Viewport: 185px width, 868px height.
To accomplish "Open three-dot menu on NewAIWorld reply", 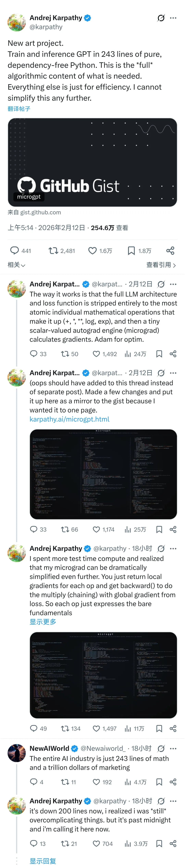I will [x=173, y=748].
